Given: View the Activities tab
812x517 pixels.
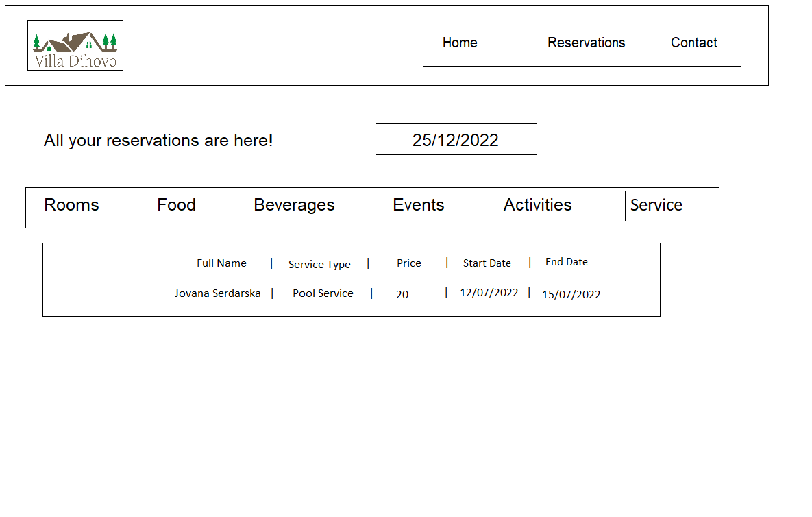Looking at the screenshot, I should 537,205.
